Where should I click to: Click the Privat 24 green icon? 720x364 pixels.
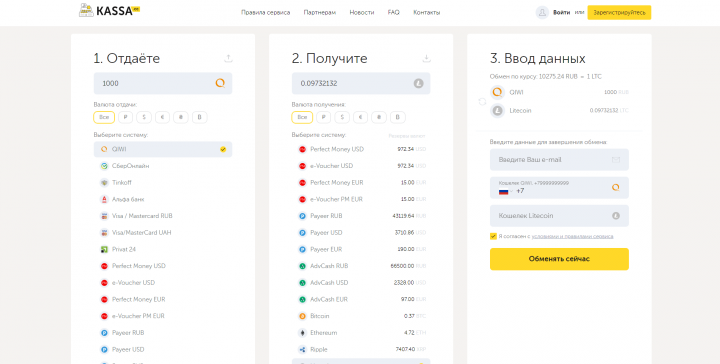(104, 249)
